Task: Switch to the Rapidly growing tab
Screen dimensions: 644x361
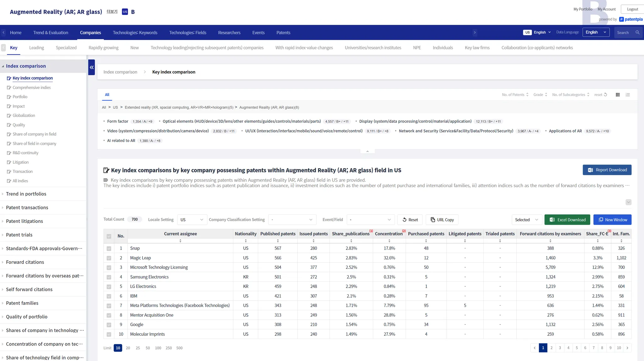Action: 103,48
